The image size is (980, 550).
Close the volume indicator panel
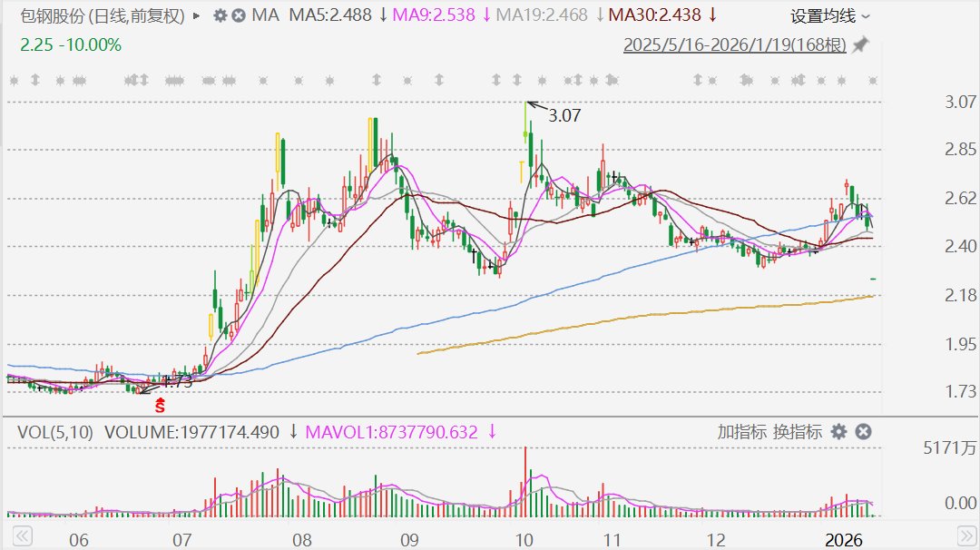point(863,432)
